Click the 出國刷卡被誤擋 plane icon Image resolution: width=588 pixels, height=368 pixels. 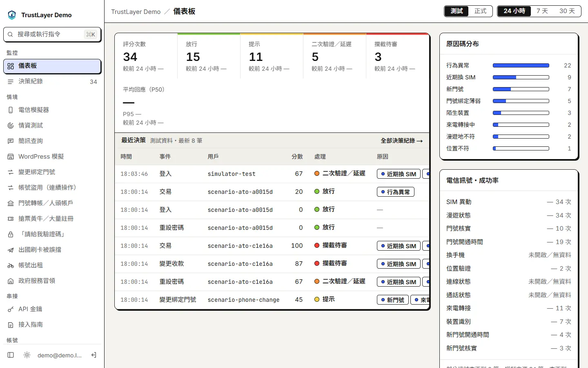point(11,250)
